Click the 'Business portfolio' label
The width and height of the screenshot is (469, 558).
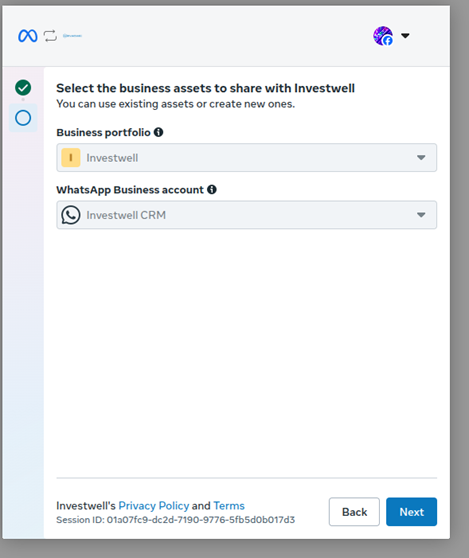pyautogui.click(x=103, y=132)
